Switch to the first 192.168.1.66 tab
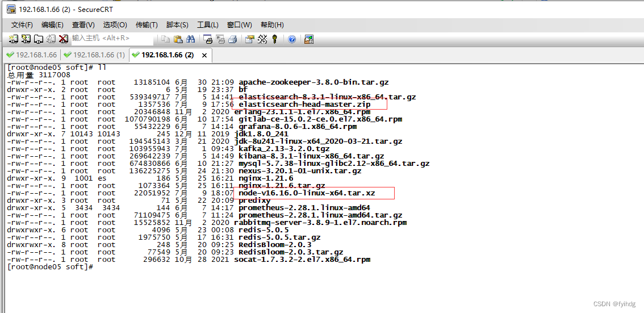 (31, 55)
